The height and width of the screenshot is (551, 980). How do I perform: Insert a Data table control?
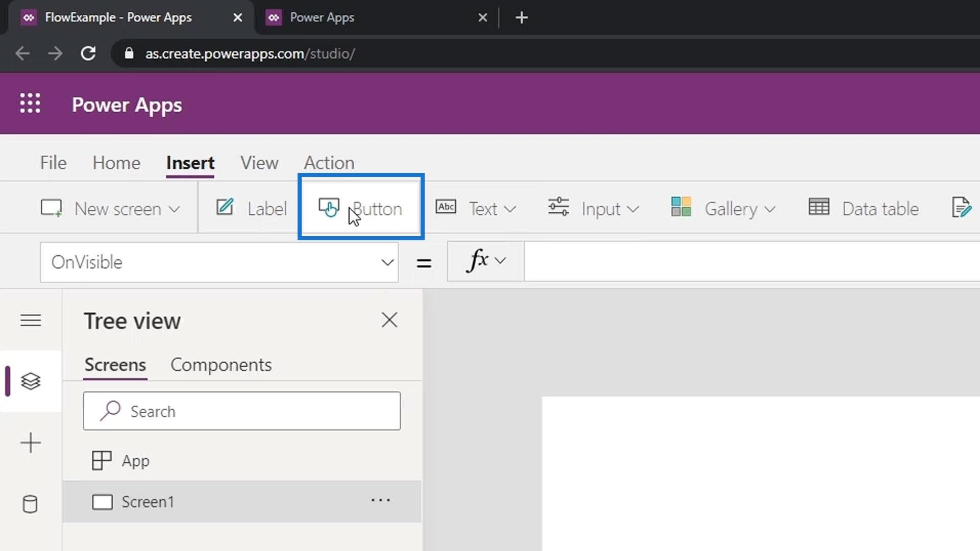click(x=864, y=209)
